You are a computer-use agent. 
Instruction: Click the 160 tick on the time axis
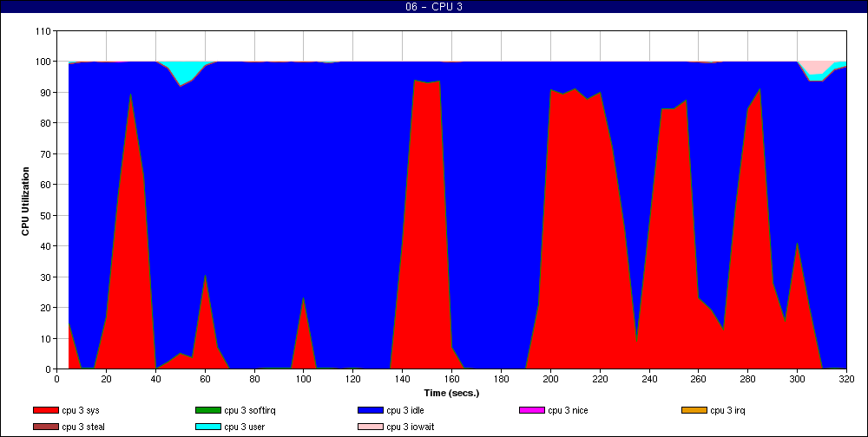[x=451, y=379]
